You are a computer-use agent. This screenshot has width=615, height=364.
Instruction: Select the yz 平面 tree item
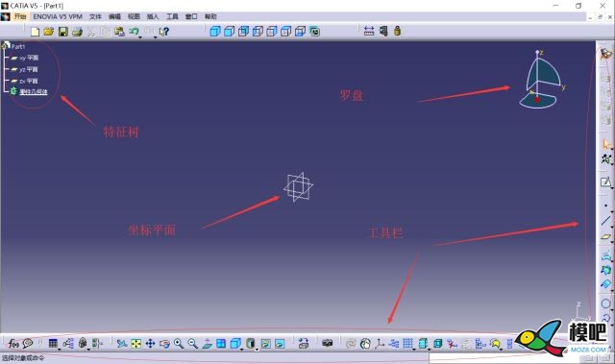pyautogui.click(x=29, y=69)
